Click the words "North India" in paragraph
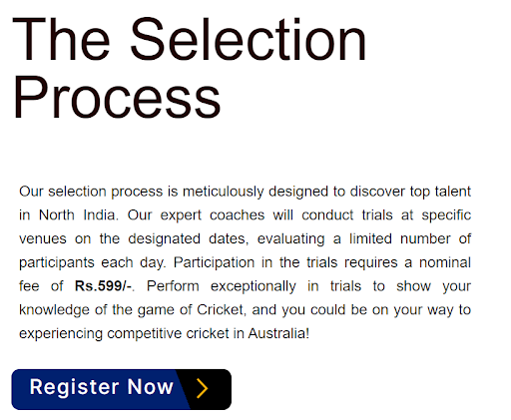This screenshot has height=420, width=511. pos(77,215)
